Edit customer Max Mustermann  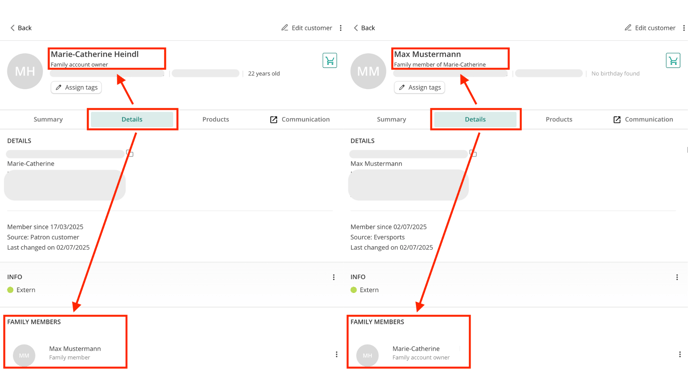click(x=650, y=28)
